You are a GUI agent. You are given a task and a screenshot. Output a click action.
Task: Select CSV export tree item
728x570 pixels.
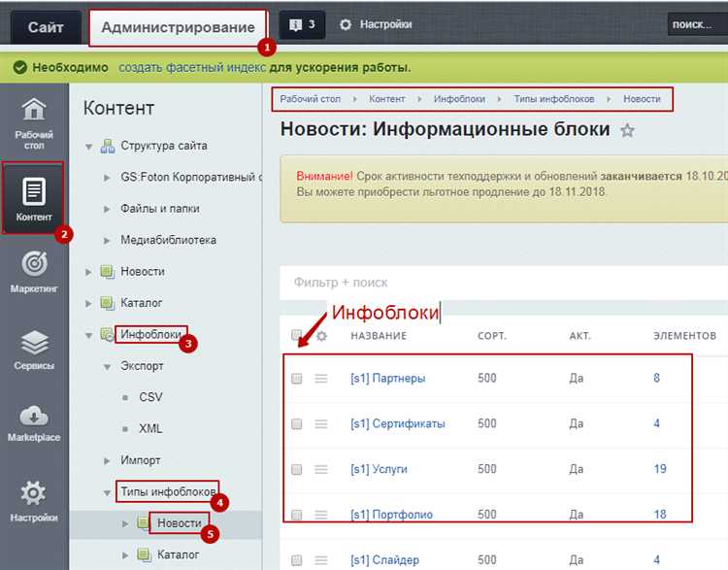(x=150, y=397)
